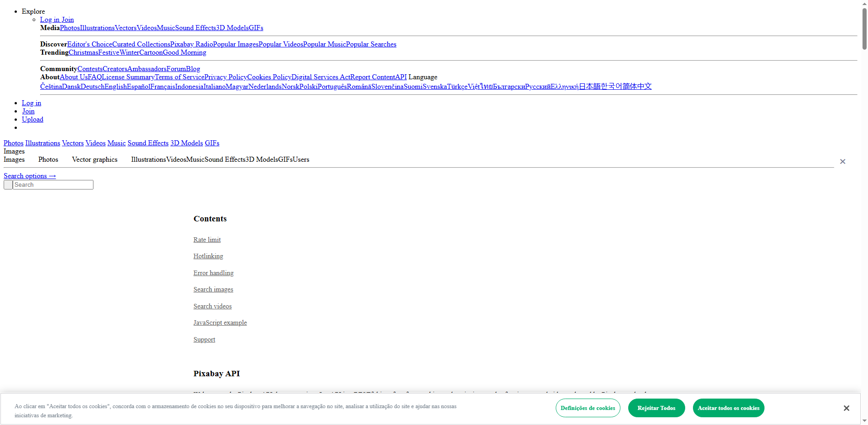Visit the Forum link
This screenshot has height=425, width=868.
point(176,69)
